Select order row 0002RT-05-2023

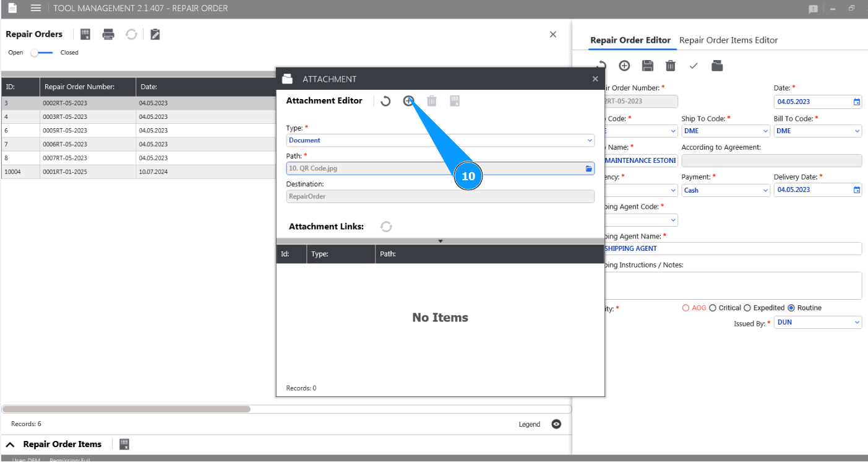[x=139, y=103]
